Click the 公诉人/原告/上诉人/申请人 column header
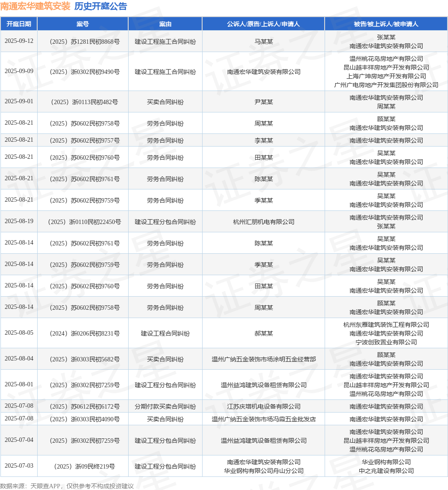Image resolution: width=448 pixels, height=490 pixels. 263,24
